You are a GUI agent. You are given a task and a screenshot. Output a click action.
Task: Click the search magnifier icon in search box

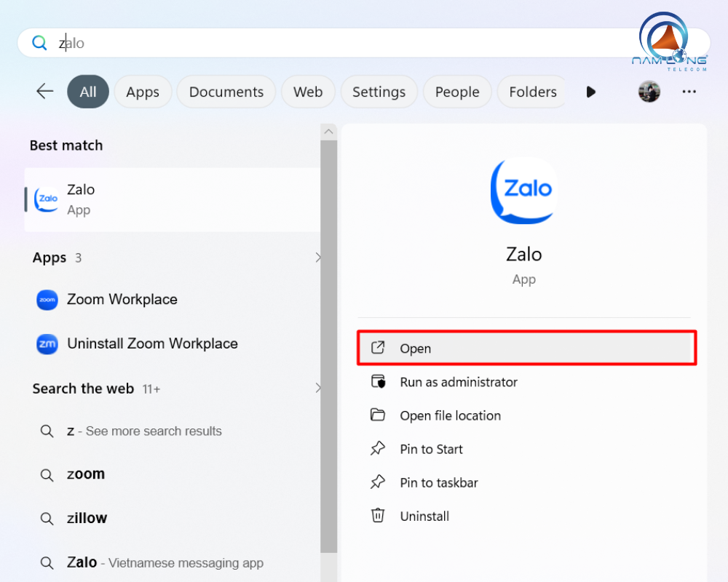pyautogui.click(x=39, y=43)
